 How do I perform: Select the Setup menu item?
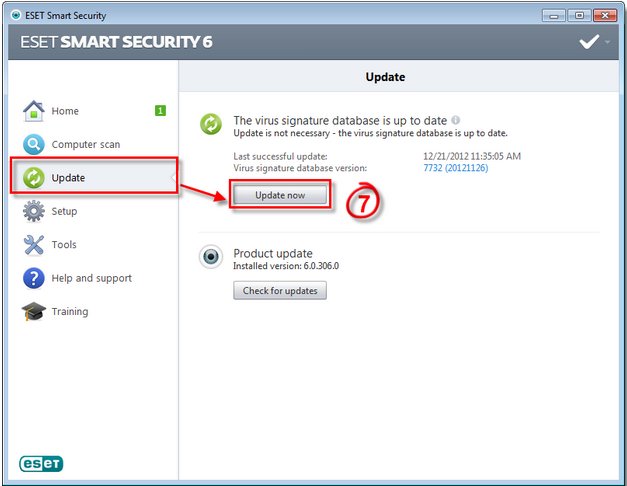(x=64, y=211)
